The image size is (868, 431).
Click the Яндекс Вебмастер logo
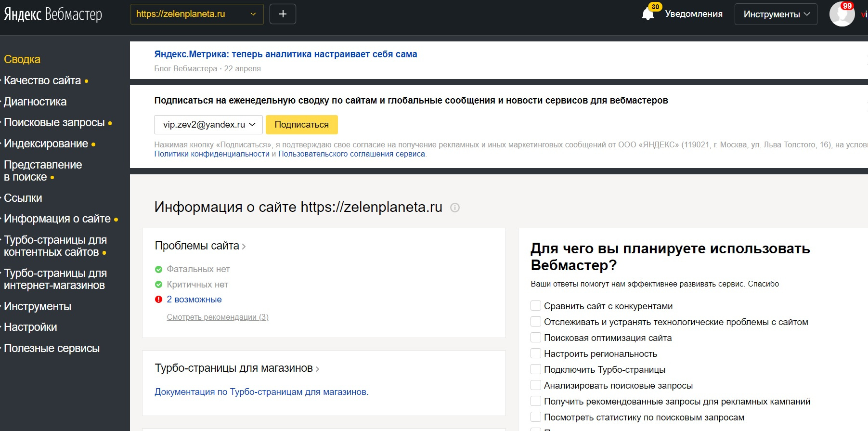click(x=53, y=14)
